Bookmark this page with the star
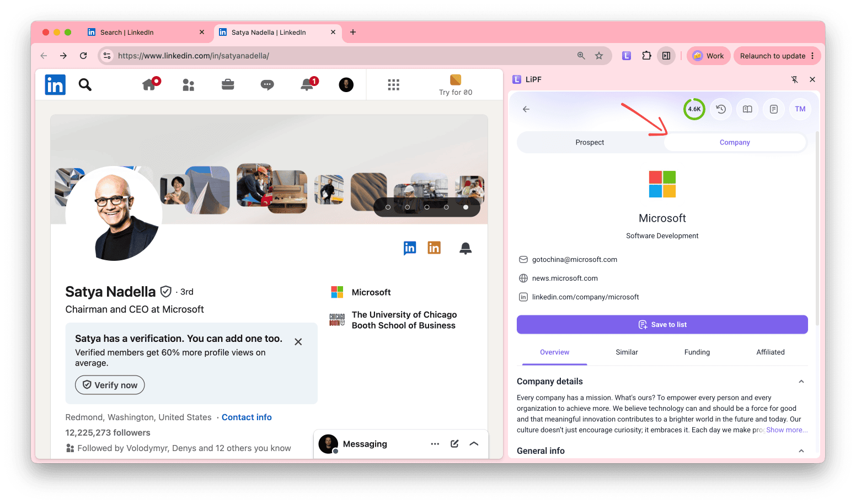This screenshot has width=856, height=504. point(599,56)
